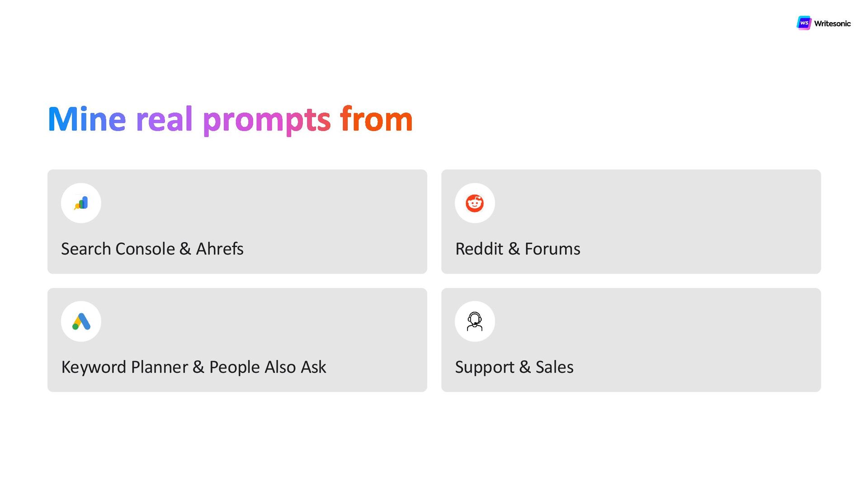Click the Reddit & Forums label
Image resolution: width=868 pixels, height=488 pixels.
[x=518, y=249]
